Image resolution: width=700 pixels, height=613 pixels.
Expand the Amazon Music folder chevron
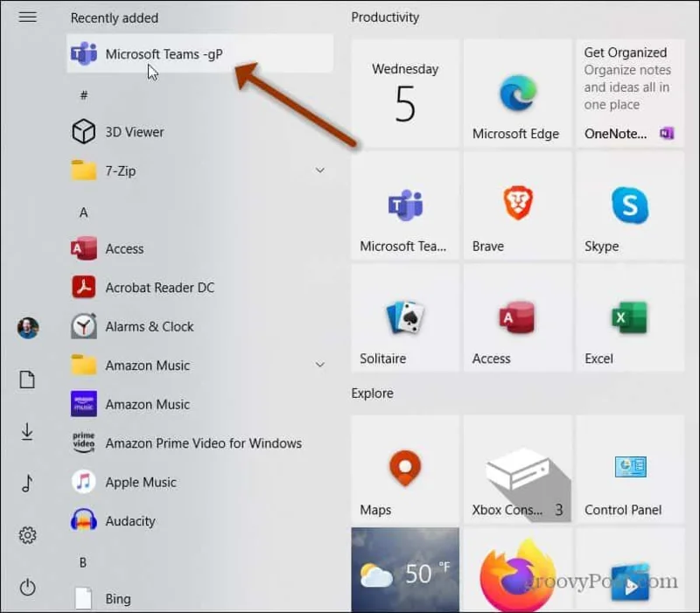point(319,365)
